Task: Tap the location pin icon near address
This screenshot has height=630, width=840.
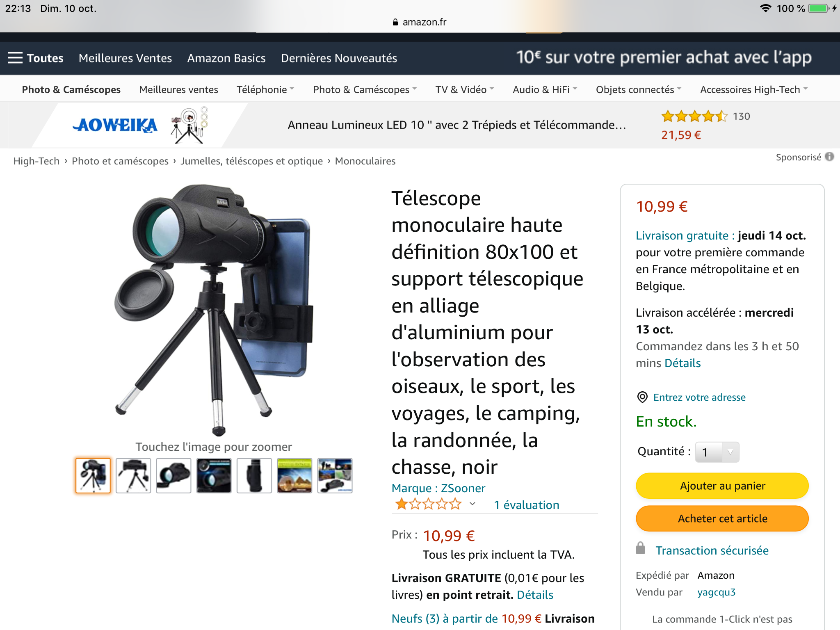Action: tap(642, 397)
